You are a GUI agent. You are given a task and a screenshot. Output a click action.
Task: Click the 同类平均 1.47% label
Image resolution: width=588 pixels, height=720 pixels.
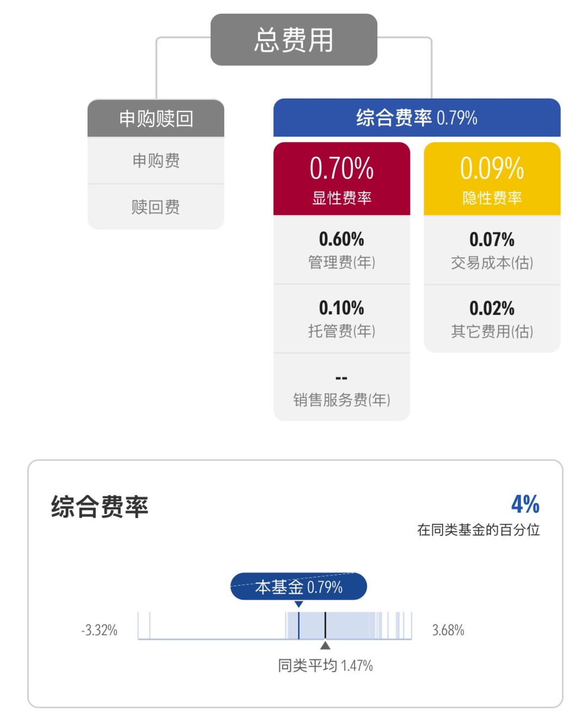tap(325, 666)
